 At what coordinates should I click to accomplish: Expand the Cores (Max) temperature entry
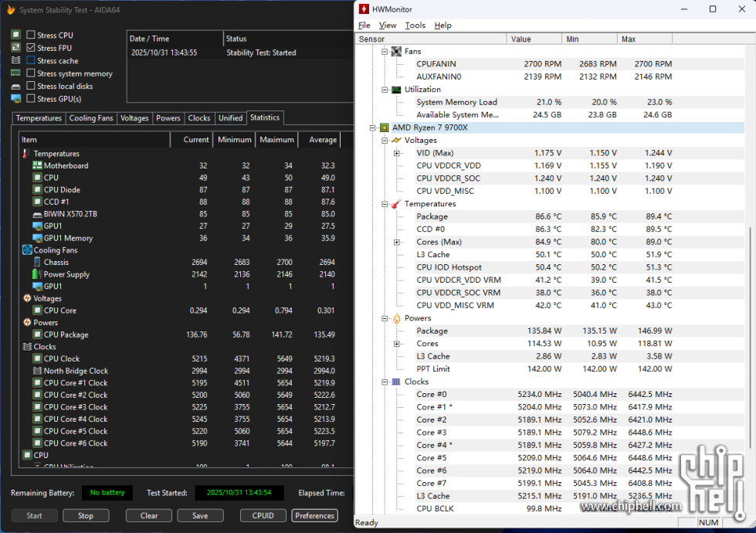tap(397, 242)
